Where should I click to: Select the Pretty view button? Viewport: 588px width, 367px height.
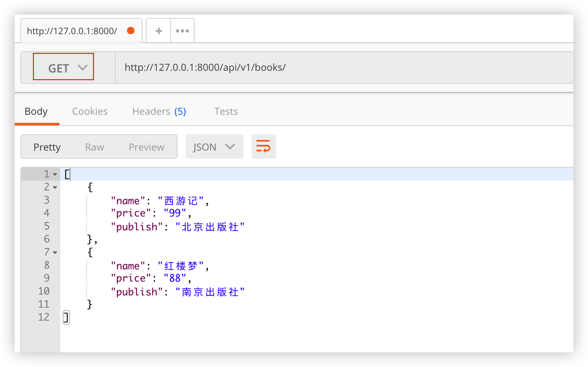pos(47,147)
